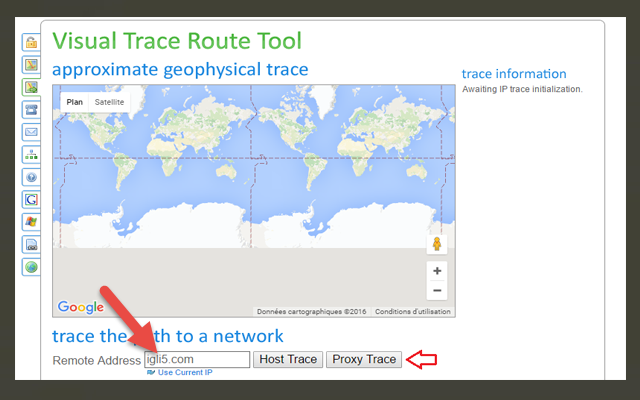Open the Google 'G' sidebar icon
Image resolution: width=640 pixels, height=400 pixels.
click(31, 199)
